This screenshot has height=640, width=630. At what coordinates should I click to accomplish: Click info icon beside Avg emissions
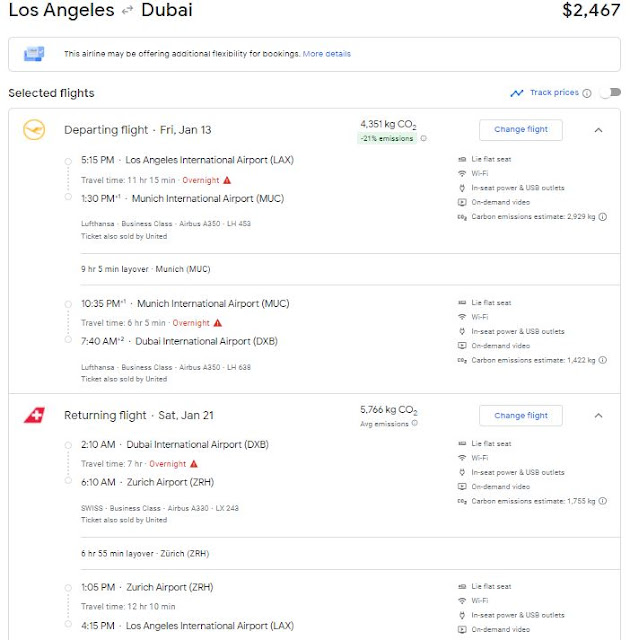click(415, 424)
